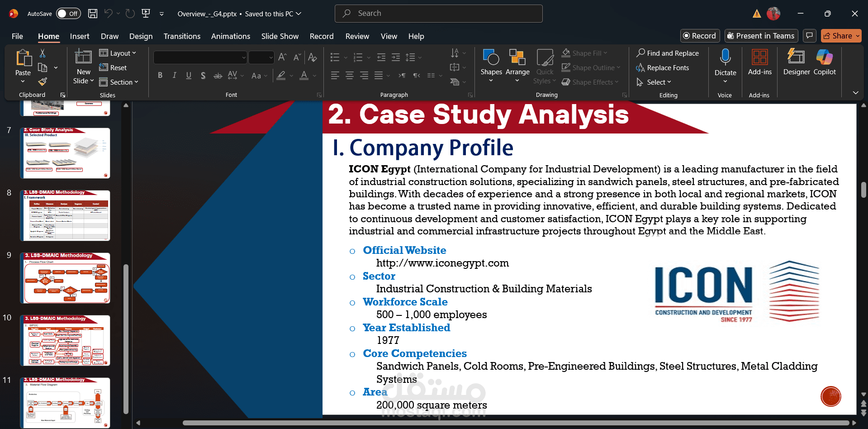Increase font size button

282,57
